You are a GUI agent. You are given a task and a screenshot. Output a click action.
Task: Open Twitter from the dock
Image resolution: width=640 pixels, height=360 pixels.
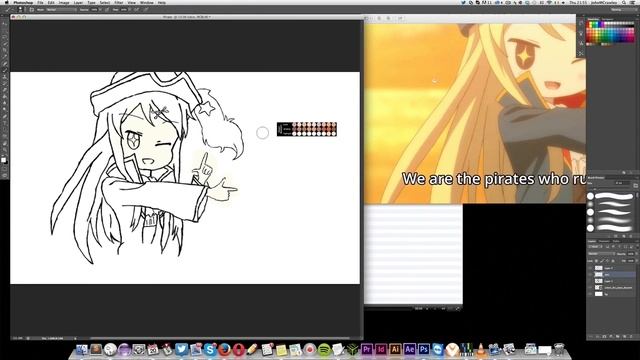(182, 349)
